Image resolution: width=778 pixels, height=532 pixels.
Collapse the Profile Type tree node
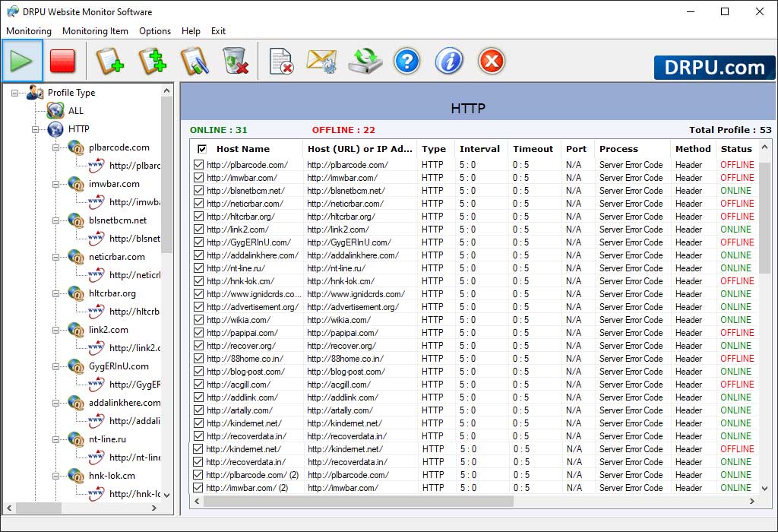(15, 93)
